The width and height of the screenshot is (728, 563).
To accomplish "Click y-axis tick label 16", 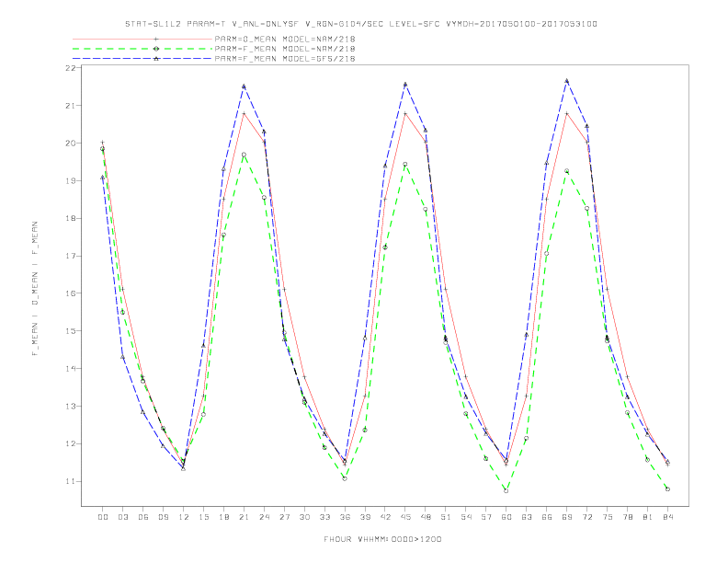I will (x=70, y=293).
